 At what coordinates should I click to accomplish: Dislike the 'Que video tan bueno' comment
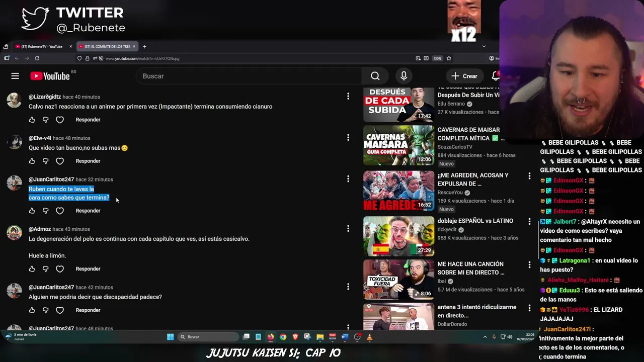point(45,161)
